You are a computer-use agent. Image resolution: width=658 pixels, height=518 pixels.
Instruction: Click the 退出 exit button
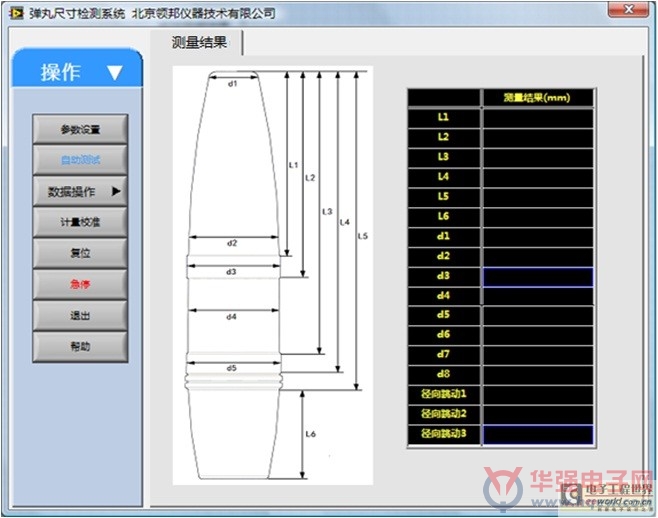point(80,315)
